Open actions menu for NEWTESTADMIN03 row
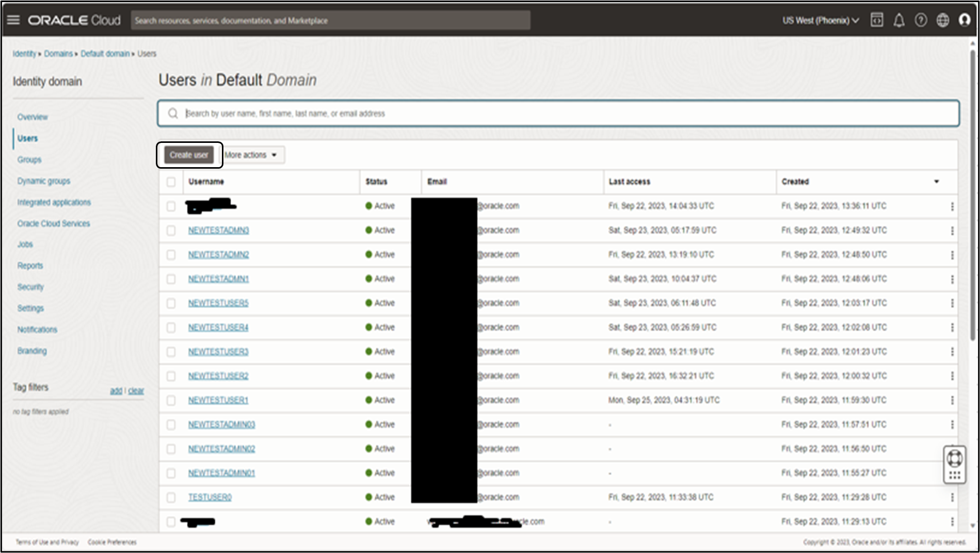The height and width of the screenshot is (553, 980). point(952,425)
